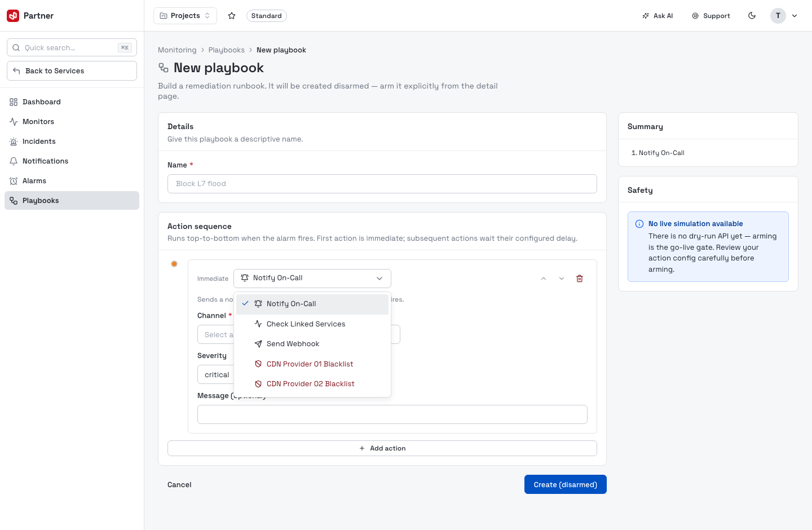812x530 pixels.
Task: Open the Projects switcher dropdown
Action: (185, 16)
